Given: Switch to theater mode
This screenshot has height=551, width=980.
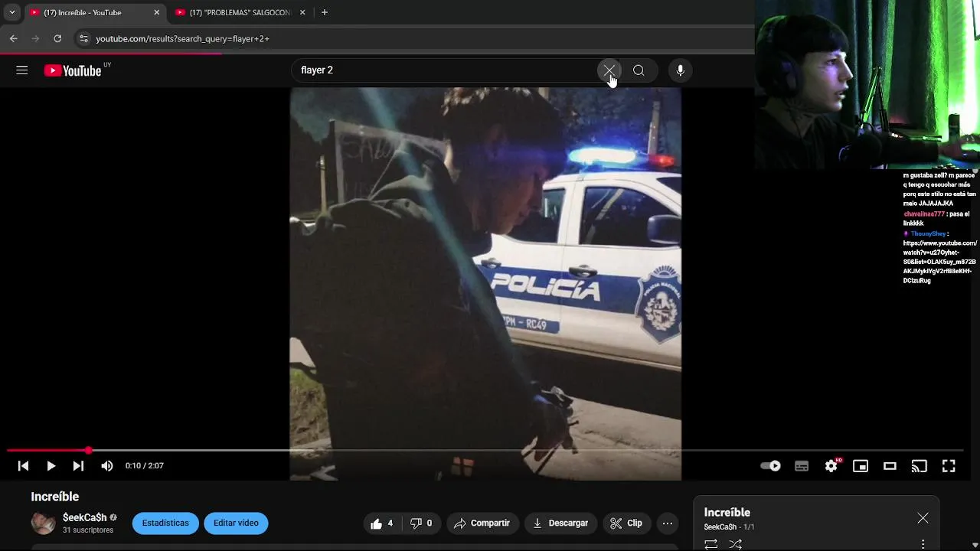Looking at the screenshot, I should pyautogui.click(x=890, y=465).
